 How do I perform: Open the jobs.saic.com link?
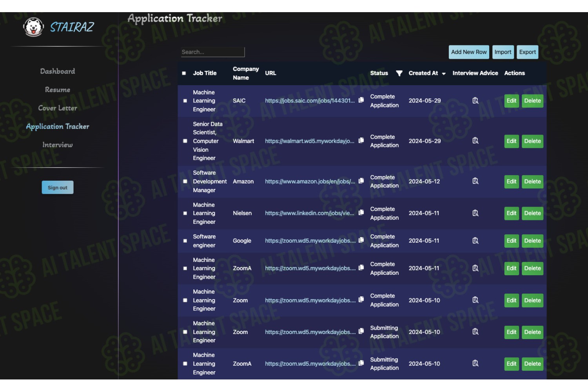tap(310, 101)
